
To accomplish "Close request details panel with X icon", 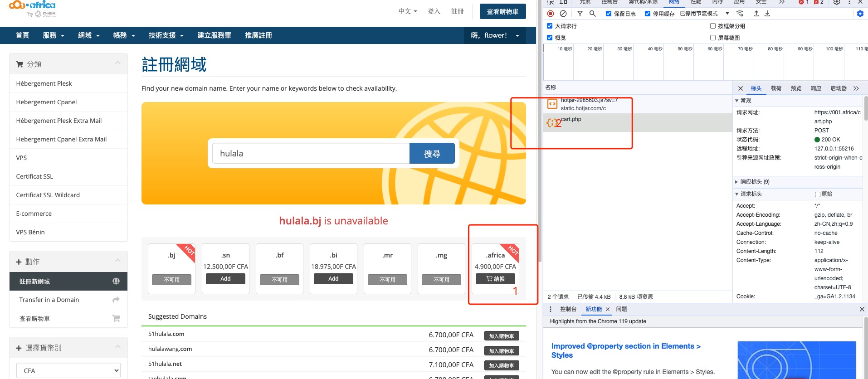I will pyautogui.click(x=741, y=88).
